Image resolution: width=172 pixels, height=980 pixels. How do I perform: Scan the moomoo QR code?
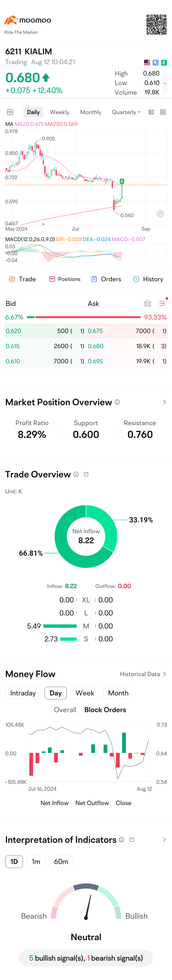click(x=157, y=25)
